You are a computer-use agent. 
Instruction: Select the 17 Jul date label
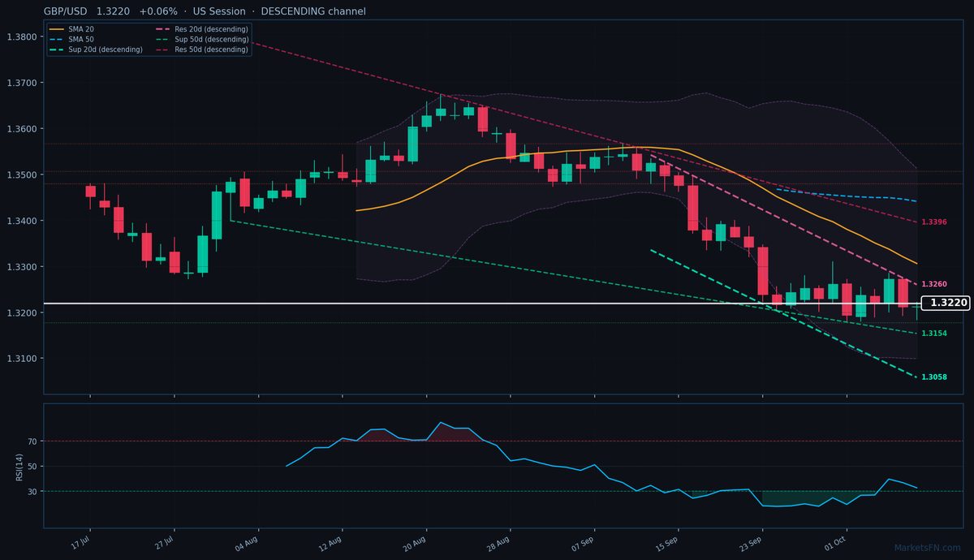tap(80, 542)
